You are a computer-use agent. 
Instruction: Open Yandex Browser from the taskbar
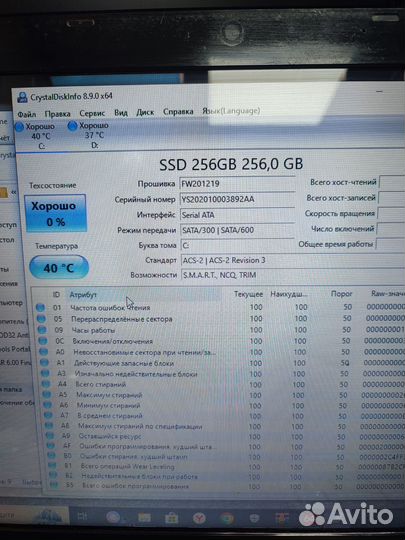tap(199, 518)
